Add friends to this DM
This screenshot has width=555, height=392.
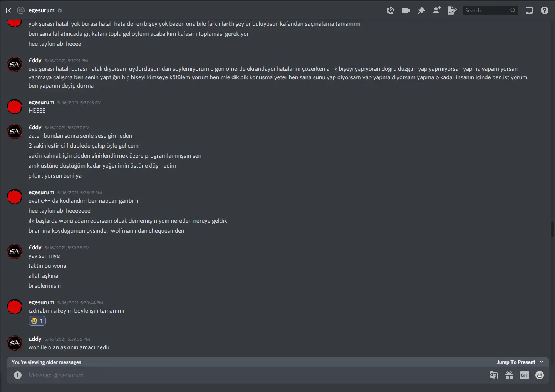click(x=437, y=10)
